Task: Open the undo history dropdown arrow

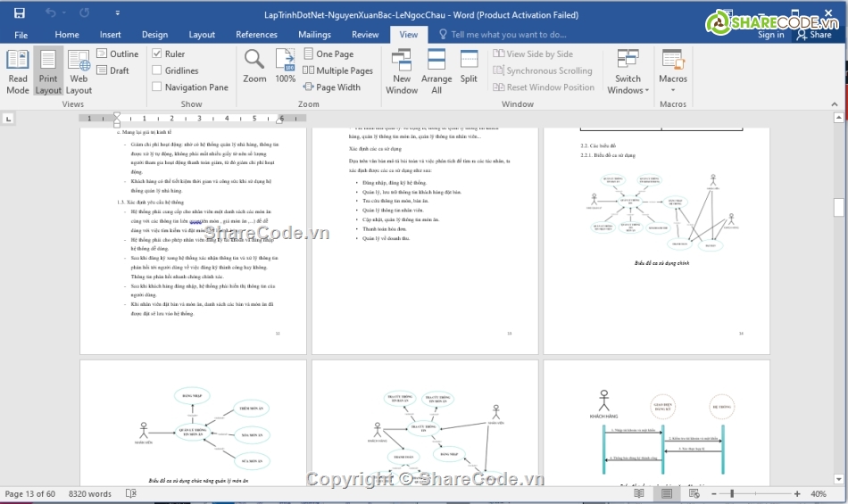Action: point(63,12)
